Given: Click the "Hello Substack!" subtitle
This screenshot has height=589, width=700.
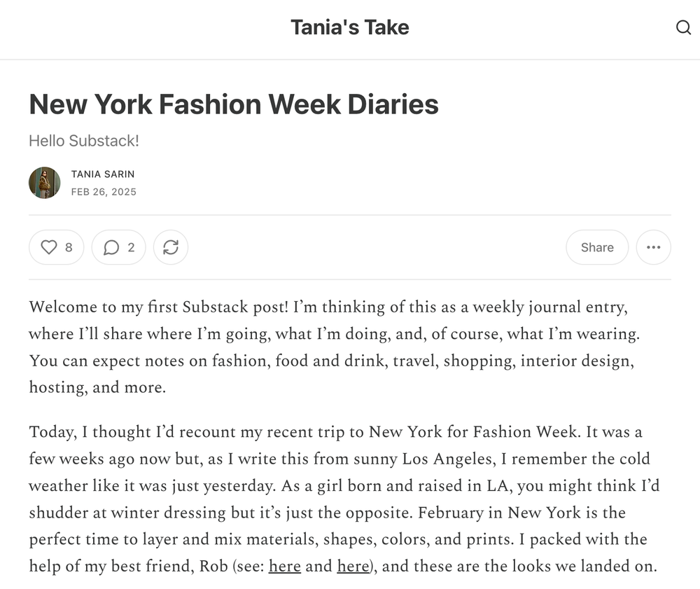Looking at the screenshot, I should [x=84, y=141].
